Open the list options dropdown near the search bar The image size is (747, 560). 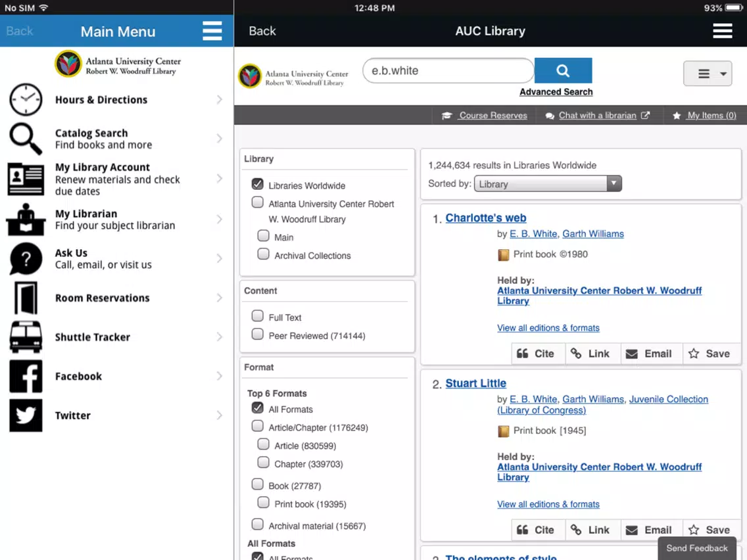[708, 74]
